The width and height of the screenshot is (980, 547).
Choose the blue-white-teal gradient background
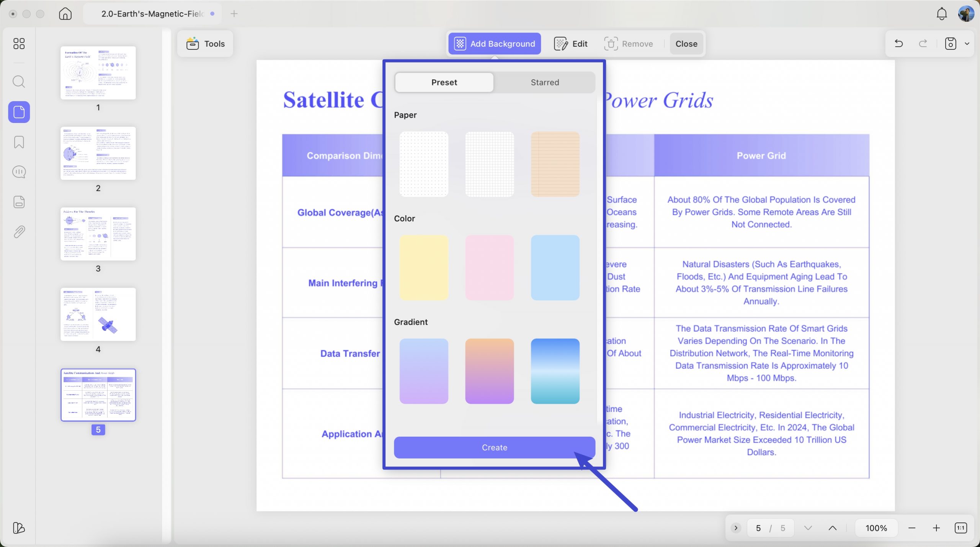pos(555,371)
